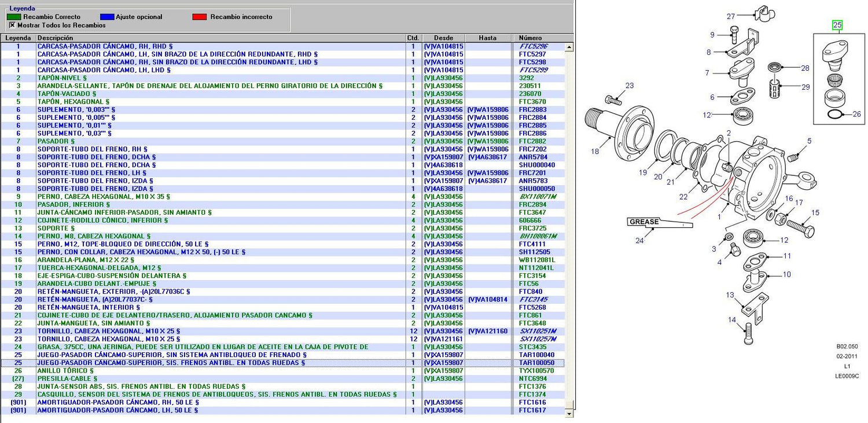Image resolution: width=868 pixels, height=423 pixels.
Task: Click callout number 15 bolt in diagram
Action: click(x=815, y=212)
